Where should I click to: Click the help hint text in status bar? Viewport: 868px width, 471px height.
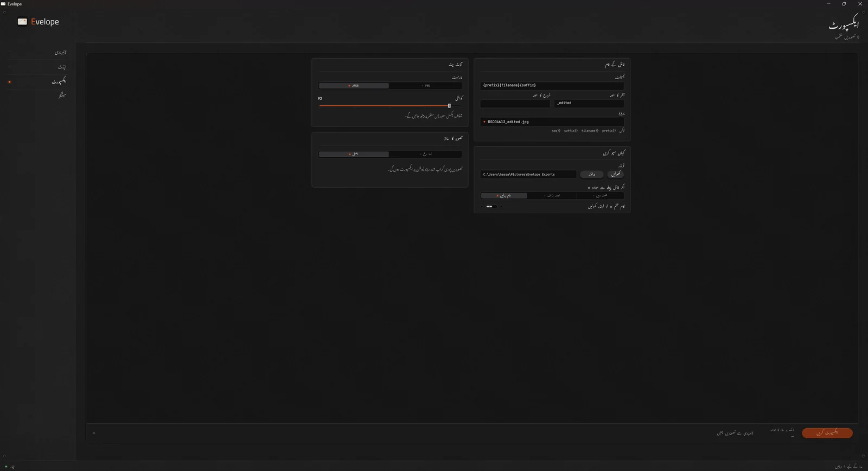point(848,466)
